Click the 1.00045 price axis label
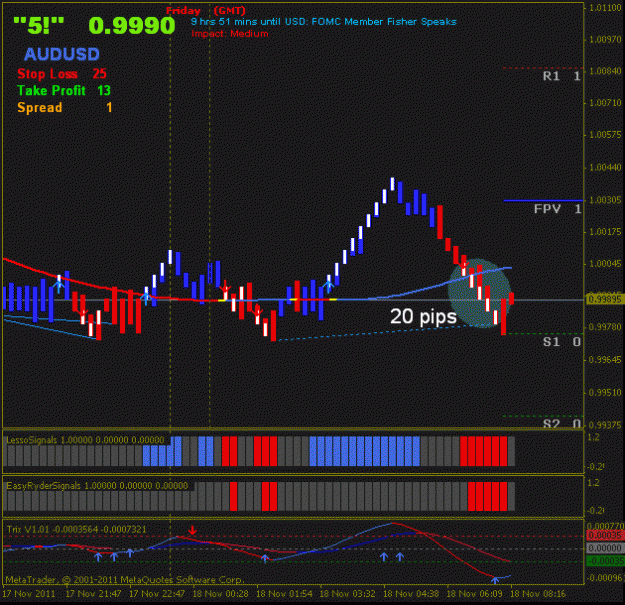 click(x=605, y=264)
